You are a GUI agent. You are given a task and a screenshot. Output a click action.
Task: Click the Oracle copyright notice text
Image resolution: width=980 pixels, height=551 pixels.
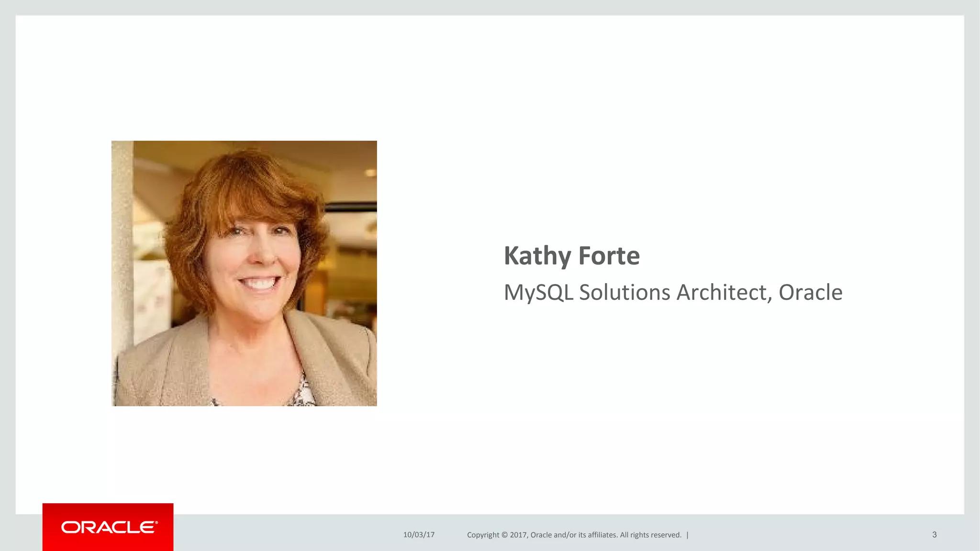[x=574, y=535]
